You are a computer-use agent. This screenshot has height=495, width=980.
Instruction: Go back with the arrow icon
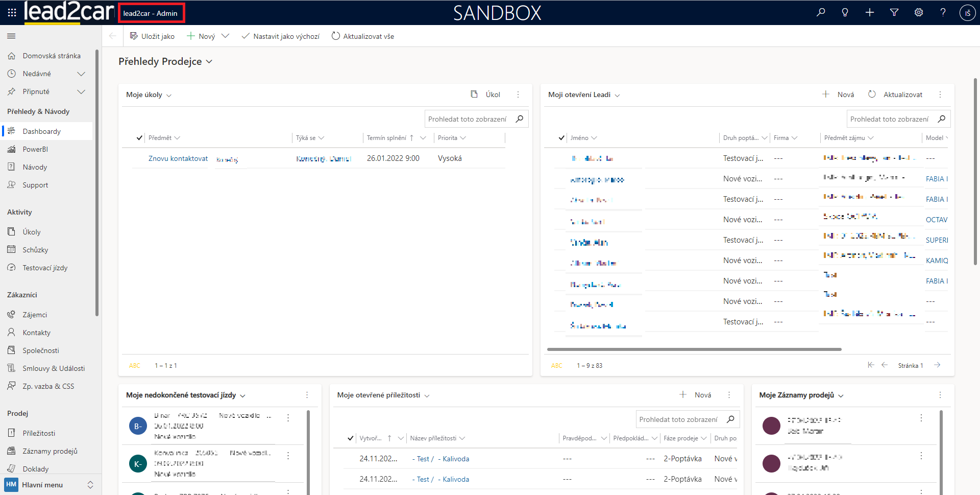pos(113,36)
